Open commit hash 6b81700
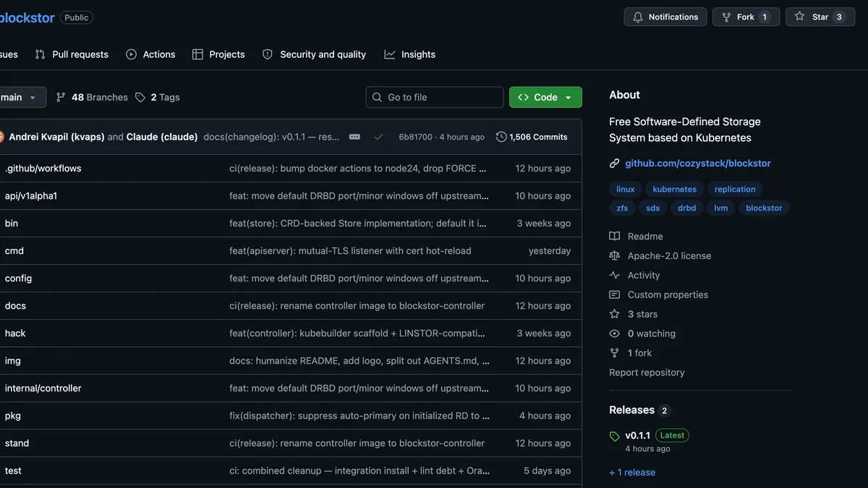The height and width of the screenshot is (488, 868). click(415, 137)
